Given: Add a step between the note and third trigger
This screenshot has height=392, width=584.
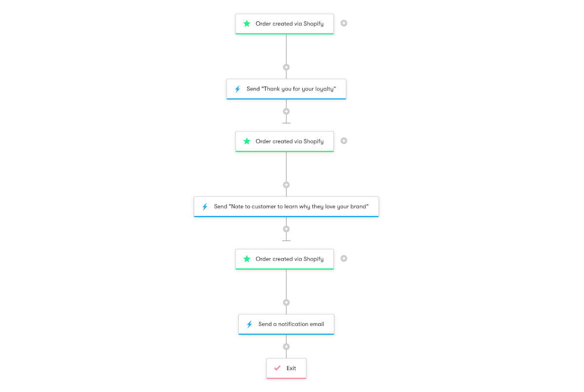Looking at the screenshot, I should 286,229.
